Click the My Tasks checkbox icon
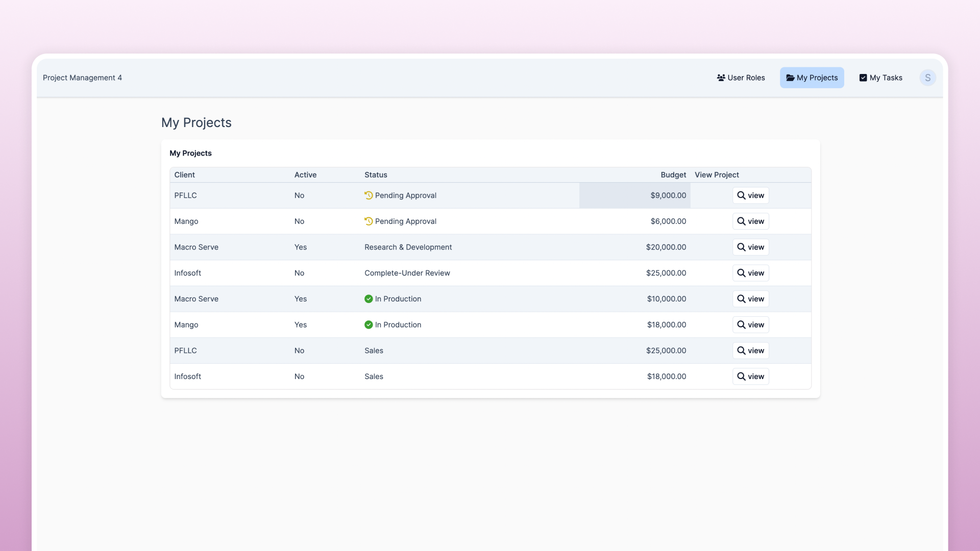The image size is (980, 551). tap(863, 78)
